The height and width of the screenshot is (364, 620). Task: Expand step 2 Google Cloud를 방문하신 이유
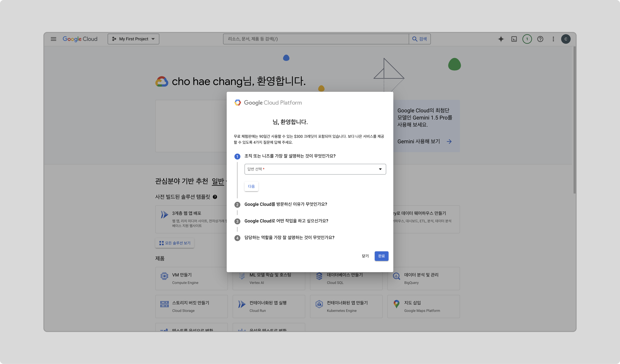[286, 204]
